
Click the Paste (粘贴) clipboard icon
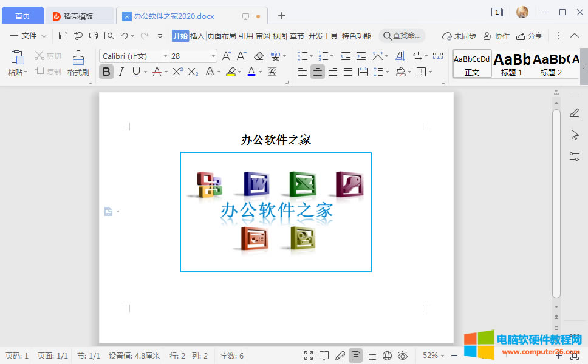(18, 58)
